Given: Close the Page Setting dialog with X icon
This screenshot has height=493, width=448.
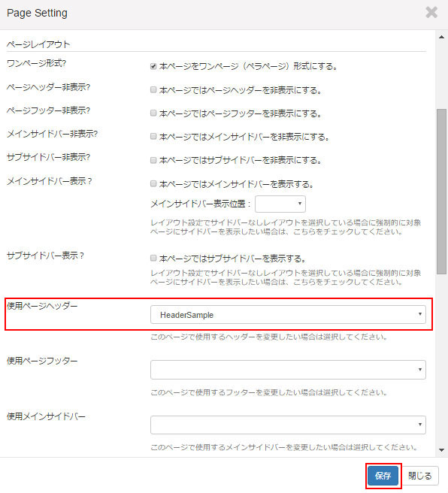Looking at the screenshot, I should 431,13.
